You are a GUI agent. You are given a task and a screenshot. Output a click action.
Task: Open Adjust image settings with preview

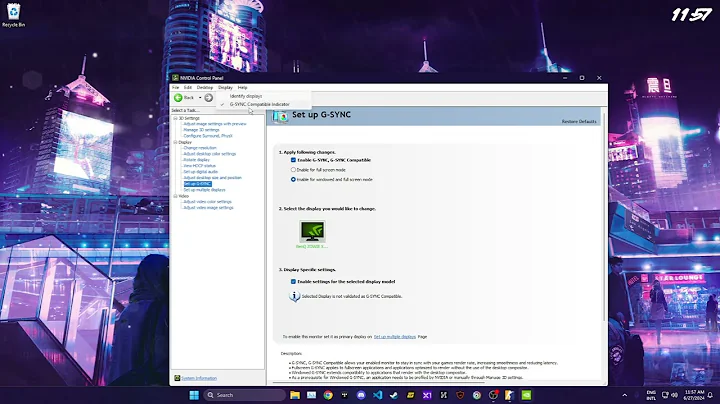(215, 124)
